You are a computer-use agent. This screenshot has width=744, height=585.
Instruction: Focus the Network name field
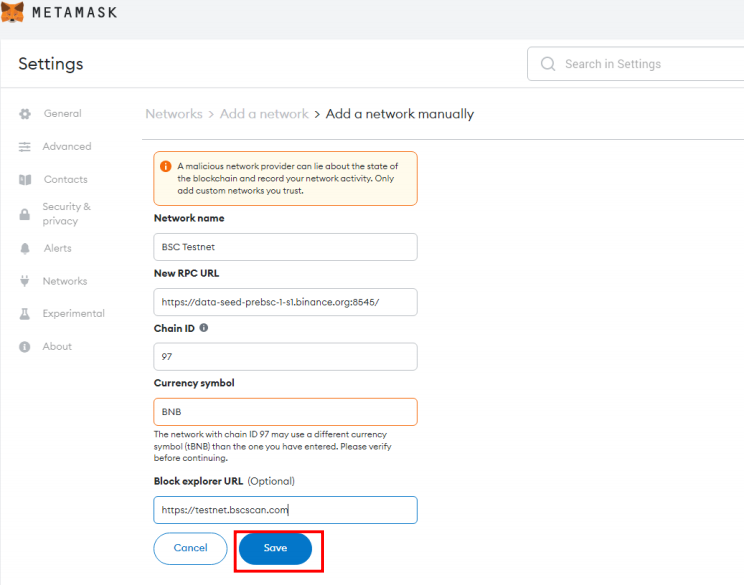pos(285,247)
